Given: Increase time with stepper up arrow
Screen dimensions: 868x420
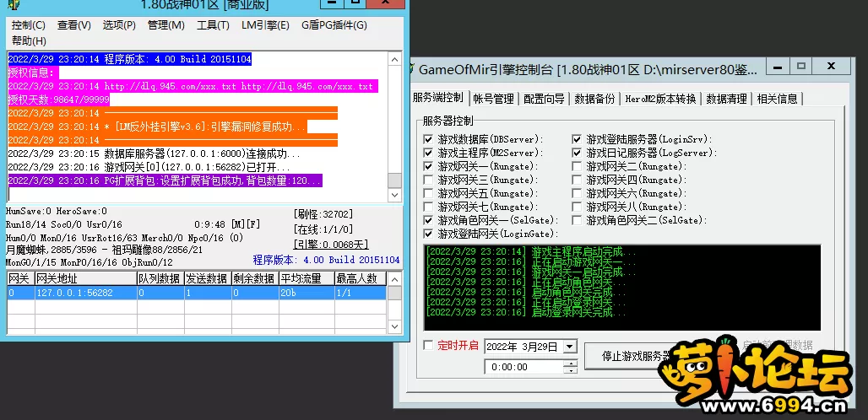Looking at the screenshot, I should point(570,363).
